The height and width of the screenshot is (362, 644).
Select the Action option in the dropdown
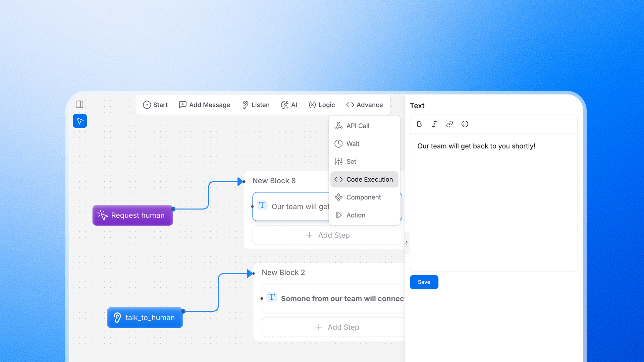coord(356,215)
